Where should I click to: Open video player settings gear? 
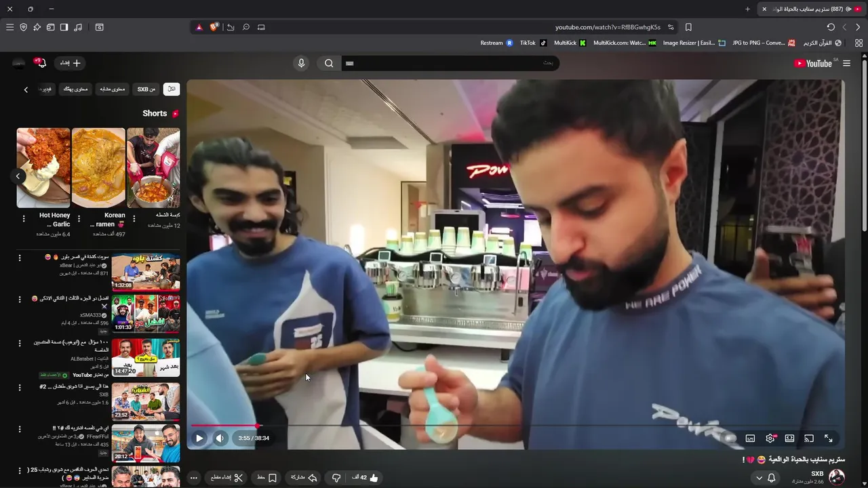(770, 439)
